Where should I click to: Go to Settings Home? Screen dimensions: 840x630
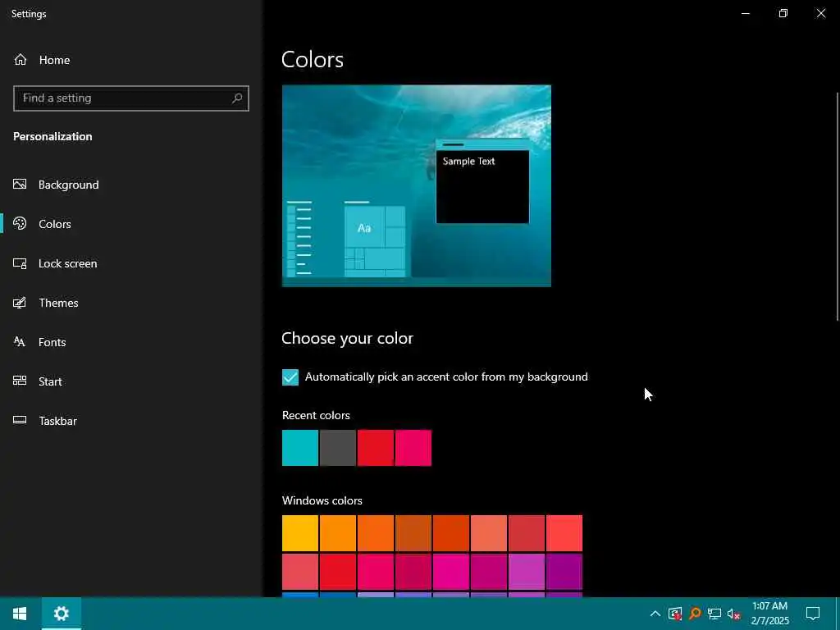coord(42,60)
